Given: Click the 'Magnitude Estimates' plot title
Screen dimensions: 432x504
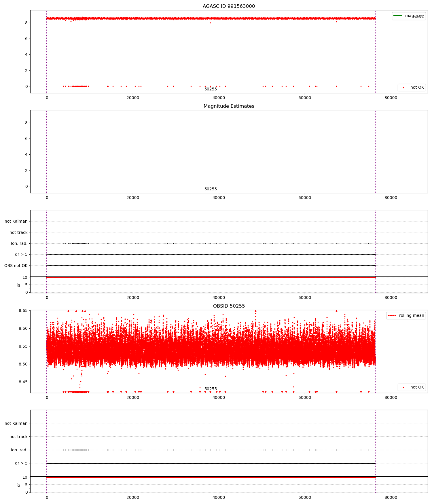Looking at the screenshot, I should click(229, 106).
